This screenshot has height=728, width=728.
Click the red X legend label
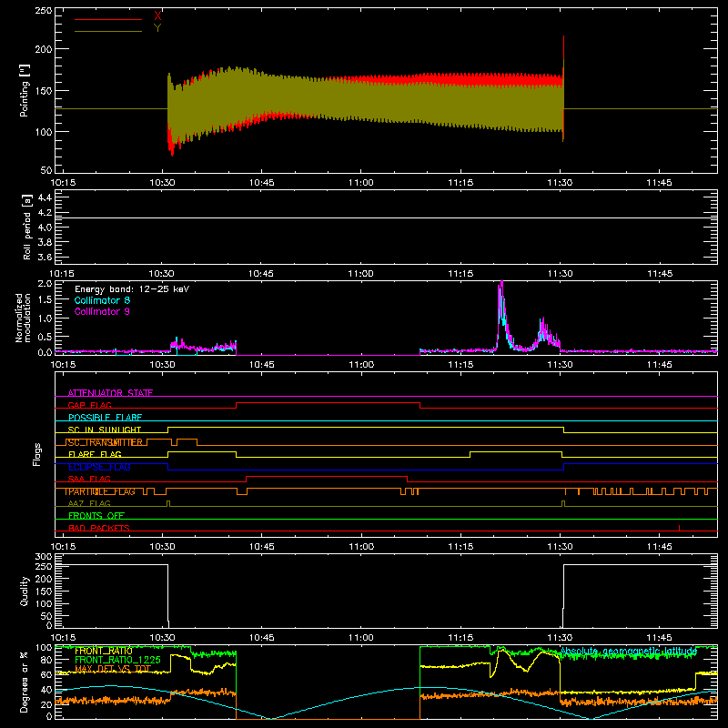pos(157,16)
